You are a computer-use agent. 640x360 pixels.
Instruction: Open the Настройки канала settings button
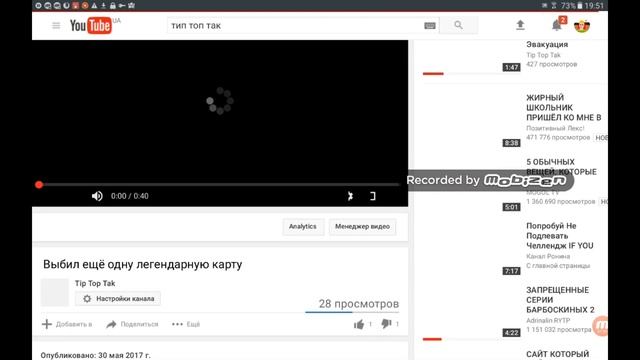click(118, 299)
